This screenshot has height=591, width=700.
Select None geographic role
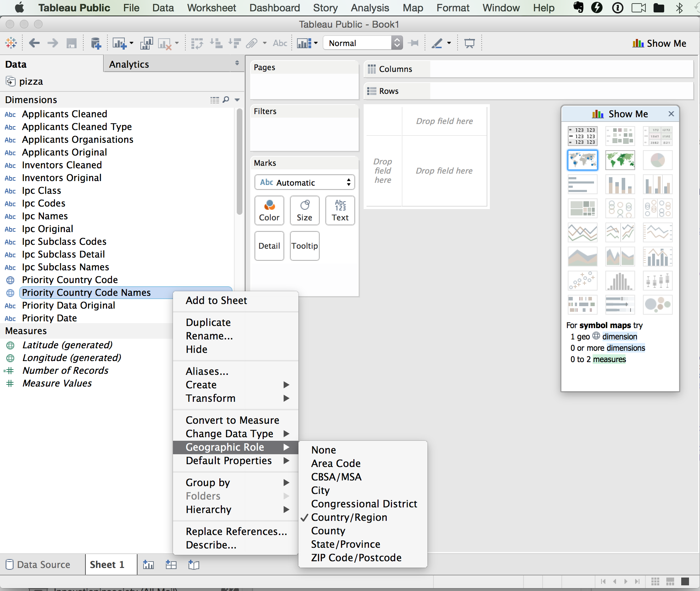tap(363, 450)
